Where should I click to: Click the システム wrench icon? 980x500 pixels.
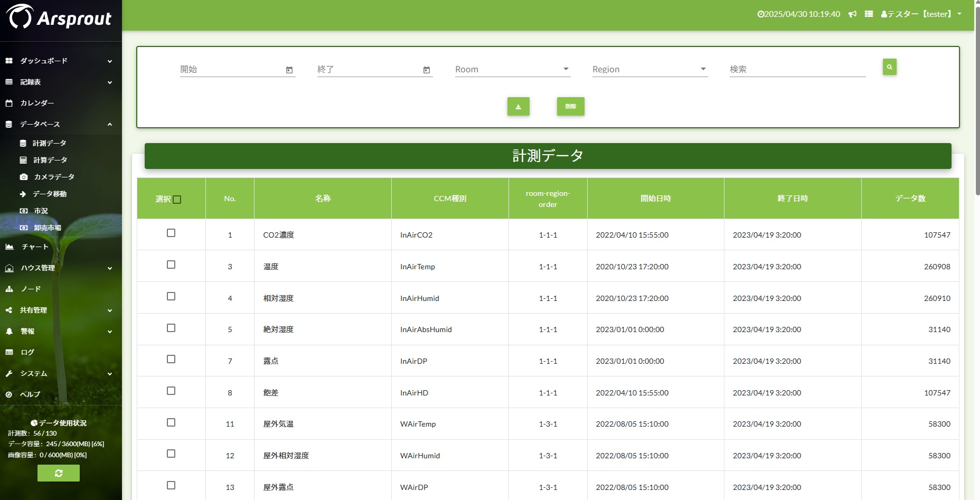coord(9,373)
